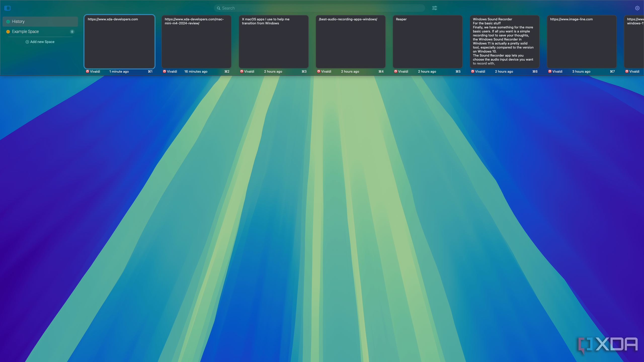Click the settings gear icon
644x362 pixels.
point(637,8)
